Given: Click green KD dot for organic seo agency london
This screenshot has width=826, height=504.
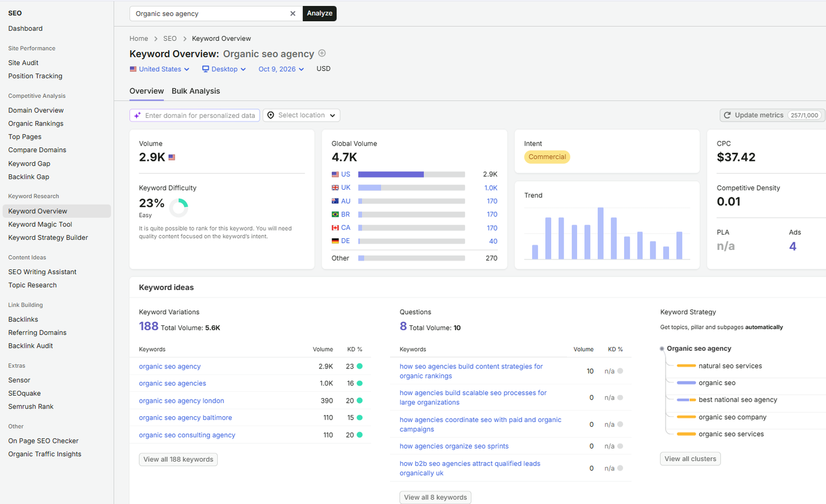Looking at the screenshot, I should [x=359, y=401].
